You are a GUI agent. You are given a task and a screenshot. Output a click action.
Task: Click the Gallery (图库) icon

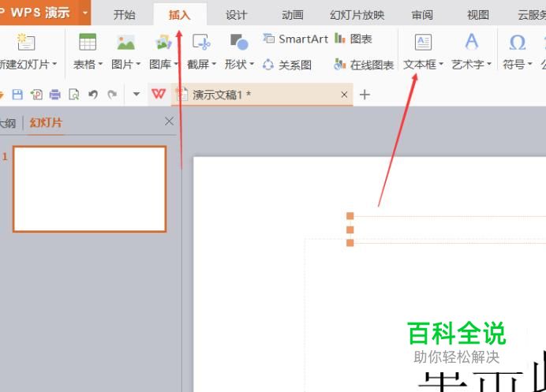point(163,43)
